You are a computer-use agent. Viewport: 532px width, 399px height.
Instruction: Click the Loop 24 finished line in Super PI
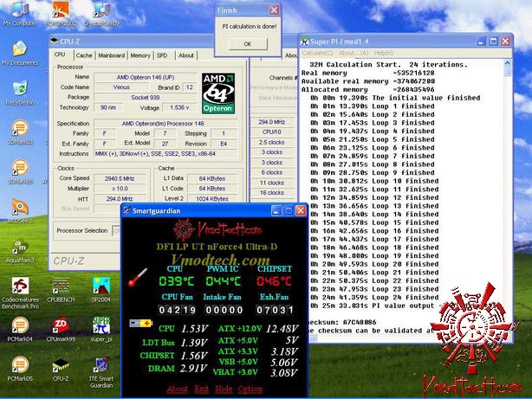(374, 297)
